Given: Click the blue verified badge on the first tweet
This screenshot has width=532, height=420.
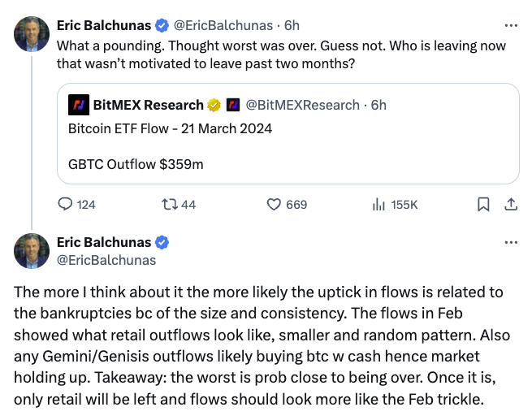Looking at the screenshot, I should coord(162,25).
